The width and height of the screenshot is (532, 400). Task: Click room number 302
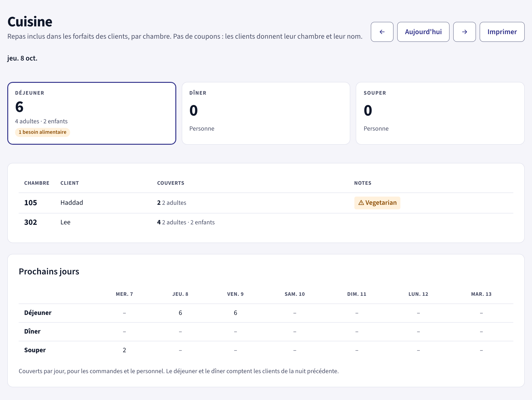[x=31, y=222]
